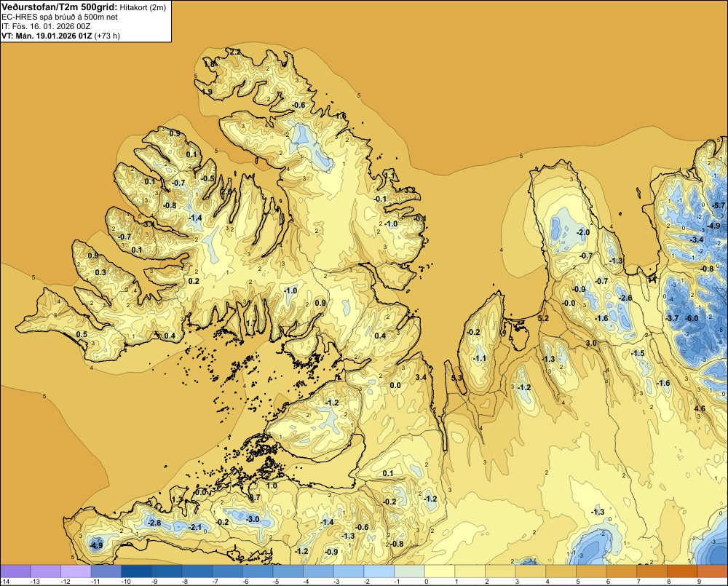Click the 5.3 temperature label

[457, 378]
